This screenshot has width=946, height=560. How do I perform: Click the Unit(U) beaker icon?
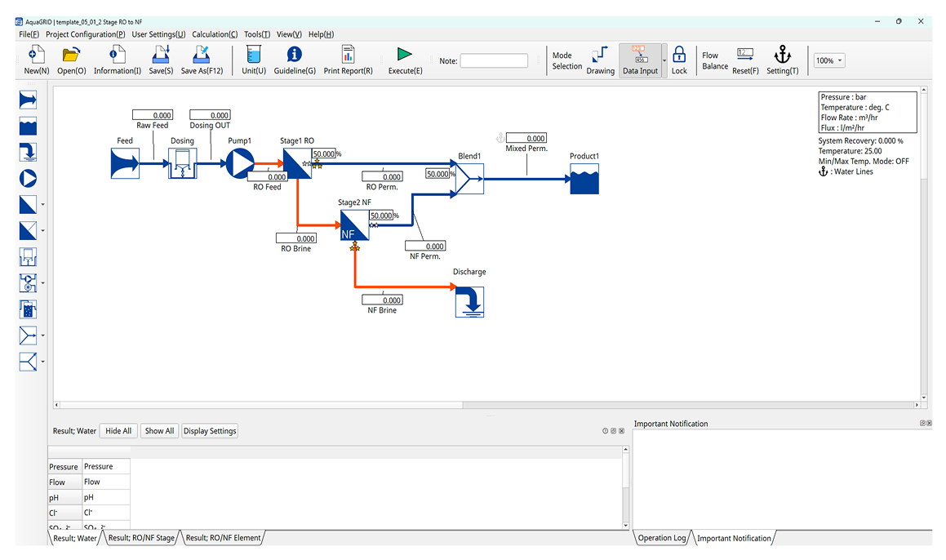point(253,55)
